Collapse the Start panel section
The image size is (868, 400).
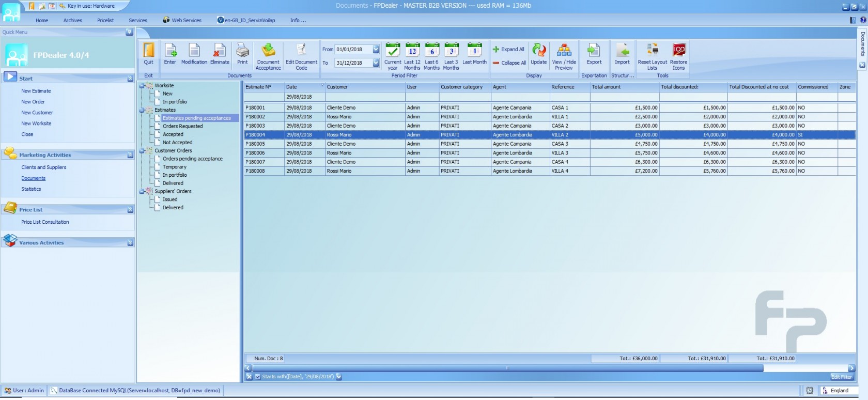(x=130, y=79)
